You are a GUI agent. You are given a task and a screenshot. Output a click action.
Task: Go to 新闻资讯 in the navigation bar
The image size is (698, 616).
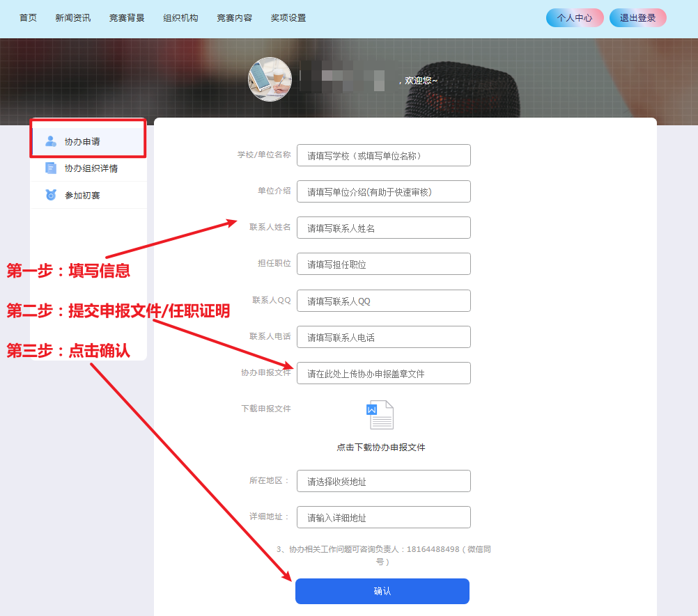point(73,18)
